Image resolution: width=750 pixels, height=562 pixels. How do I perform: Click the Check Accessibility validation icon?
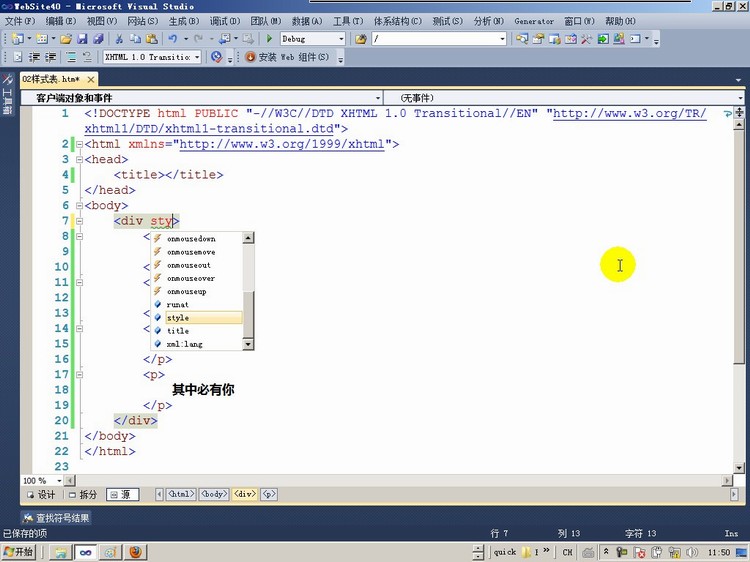click(217, 57)
